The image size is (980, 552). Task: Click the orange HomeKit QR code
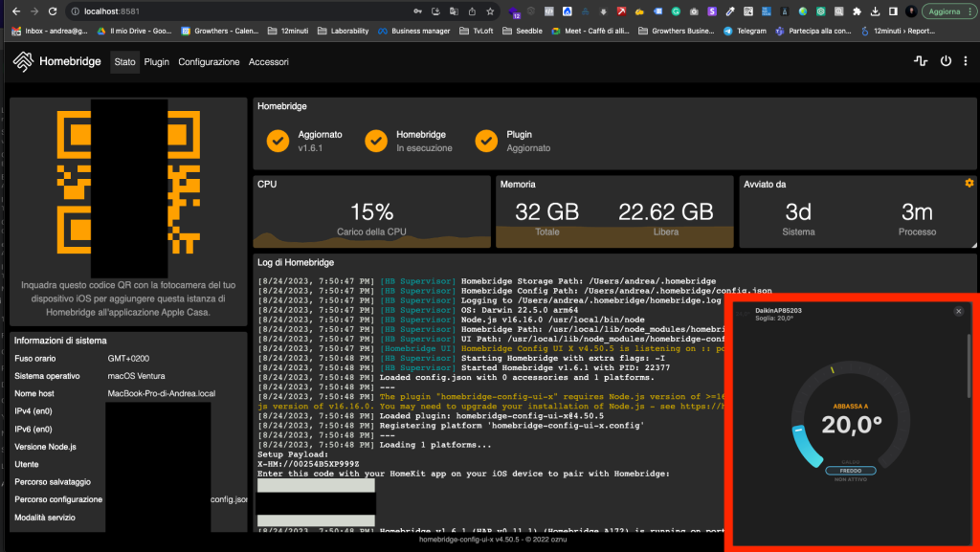tap(129, 183)
